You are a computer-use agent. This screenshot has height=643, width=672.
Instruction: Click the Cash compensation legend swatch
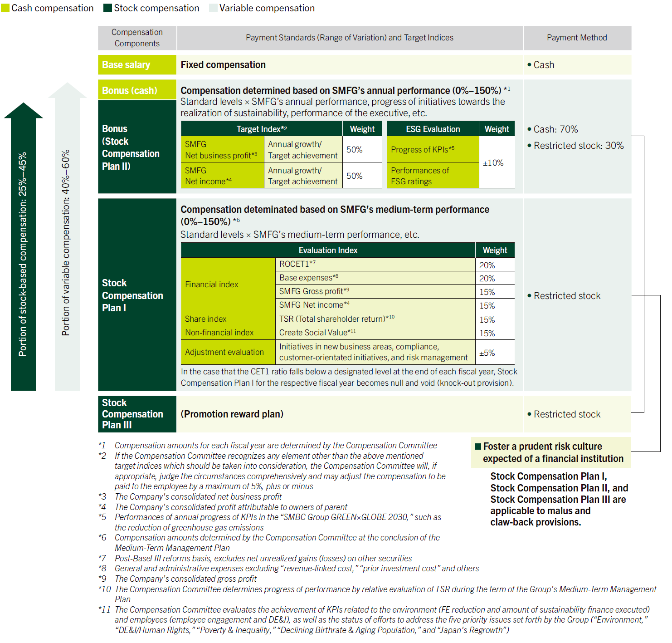pyautogui.click(x=5, y=8)
